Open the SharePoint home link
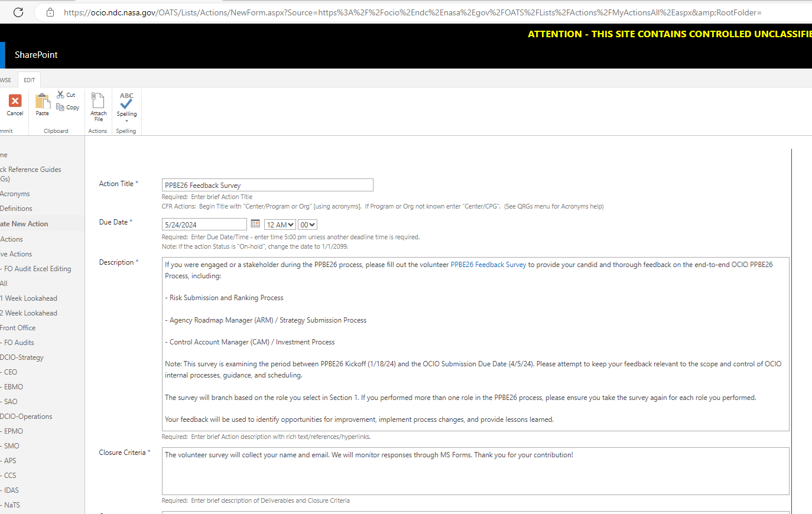 coord(36,55)
